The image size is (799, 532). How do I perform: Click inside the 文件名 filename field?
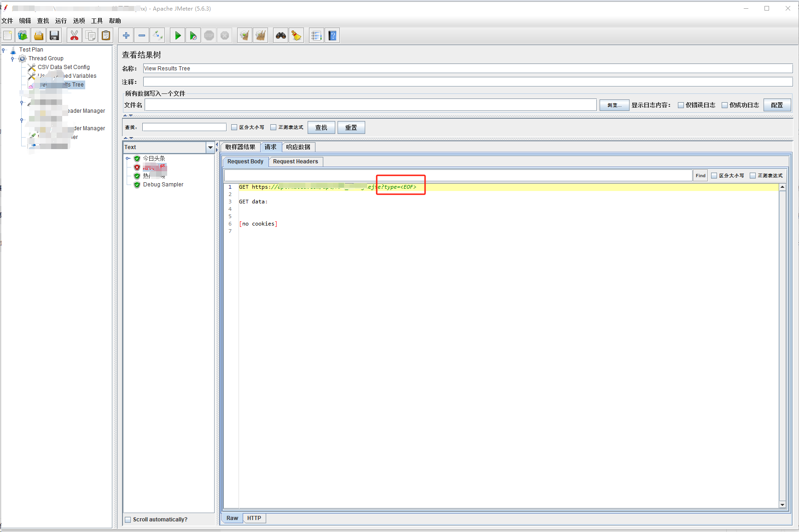point(368,104)
